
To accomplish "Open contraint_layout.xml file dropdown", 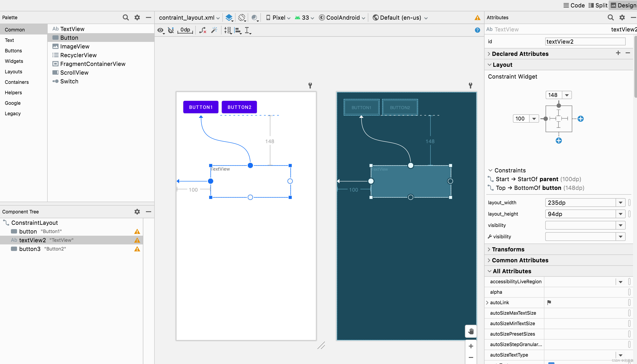I will tap(189, 18).
